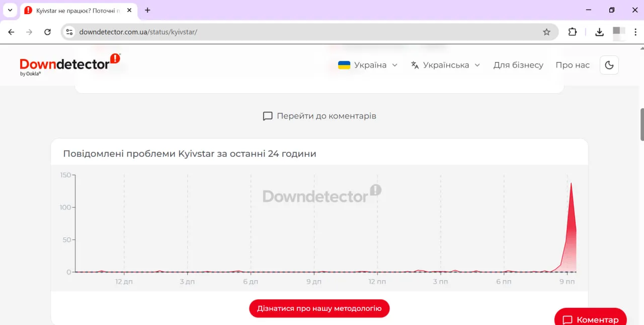The height and width of the screenshot is (325, 644).
Task: Open the browser Downloads icon
Action: [599, 32]
